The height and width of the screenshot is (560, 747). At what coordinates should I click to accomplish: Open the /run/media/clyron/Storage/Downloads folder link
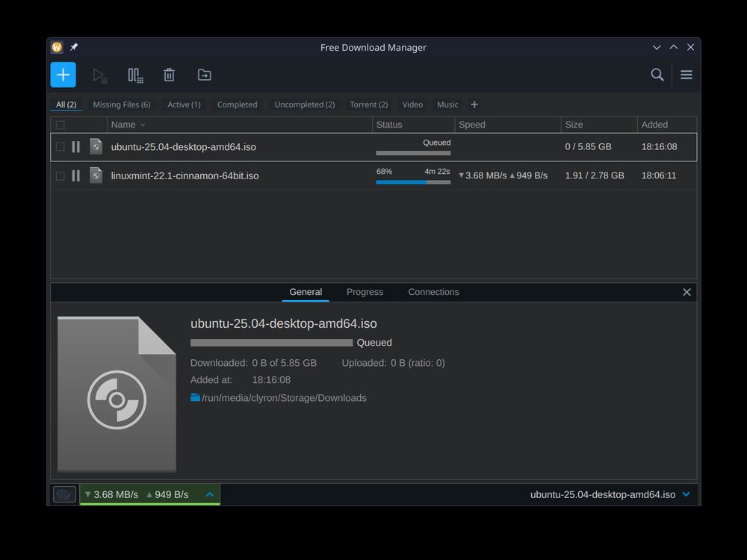pos(284,398)
